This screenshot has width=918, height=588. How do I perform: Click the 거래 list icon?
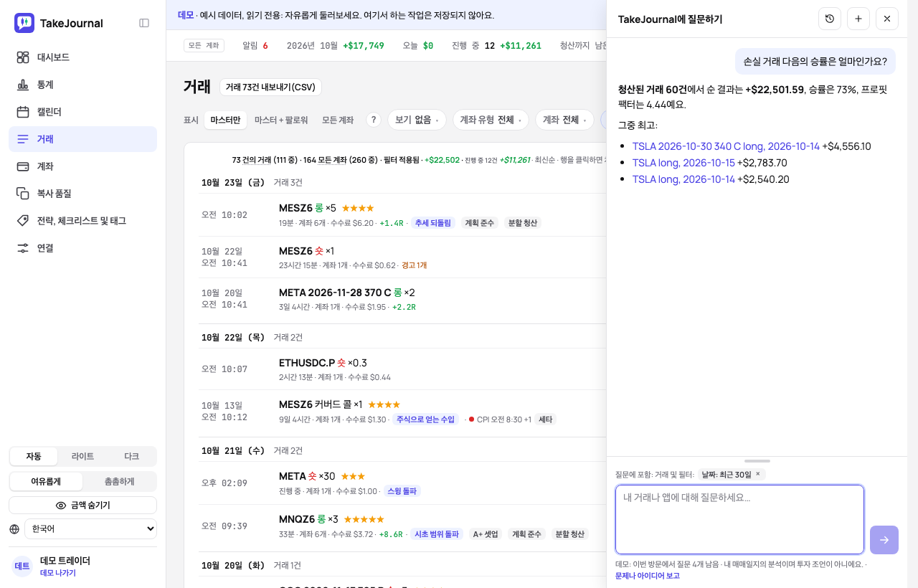tap(23, 139)
